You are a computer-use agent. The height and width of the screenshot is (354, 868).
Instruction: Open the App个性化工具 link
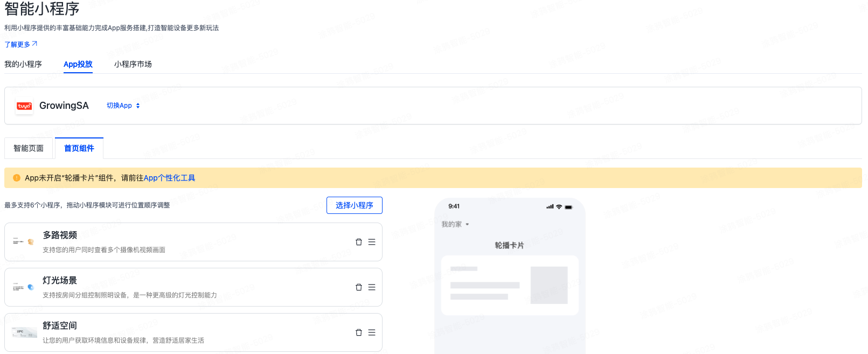(169, 178)
